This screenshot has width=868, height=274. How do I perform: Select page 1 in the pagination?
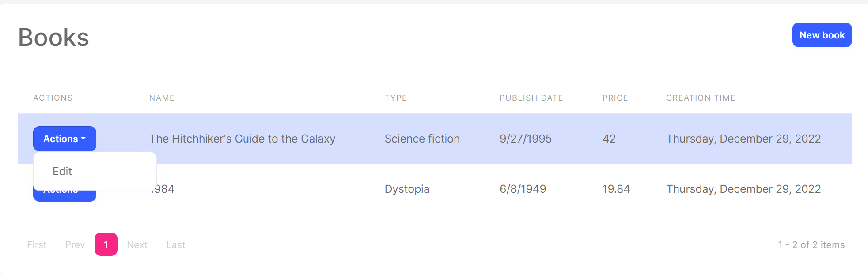click(x=106, y=244)
